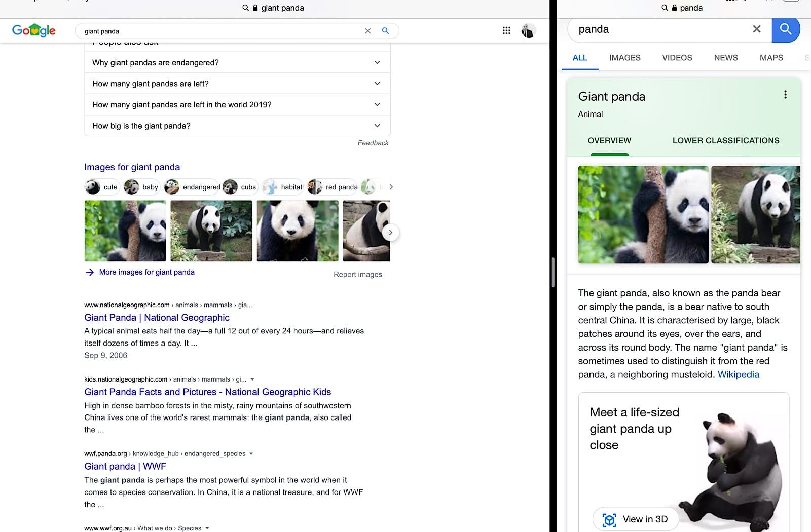Select the OVERVIEW tab of Giant panda card
Image resolution: width=811 pixels, height=532 pixels.
[609, 140]
